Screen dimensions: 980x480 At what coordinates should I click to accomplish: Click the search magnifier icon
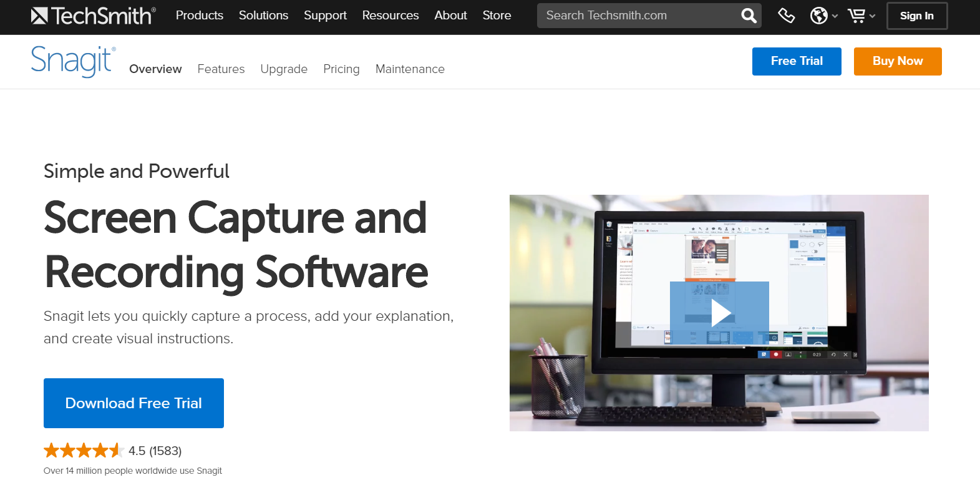[x=749, y=16]
